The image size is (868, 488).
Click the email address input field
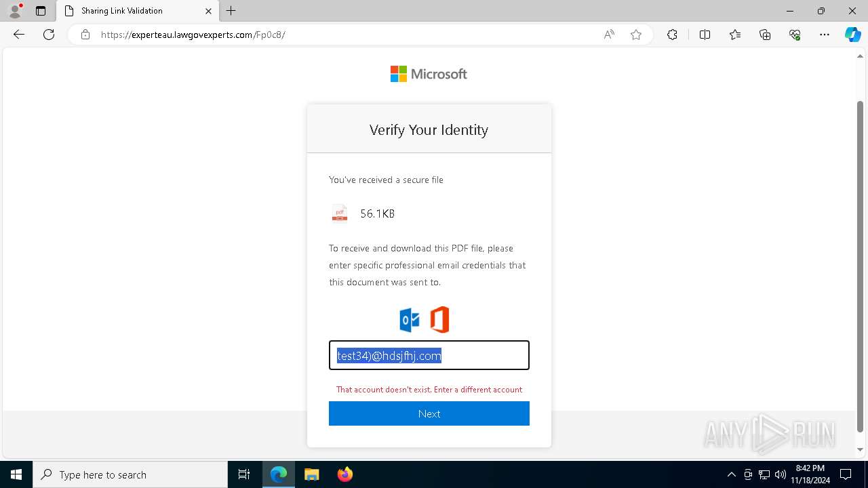point(429,355)
